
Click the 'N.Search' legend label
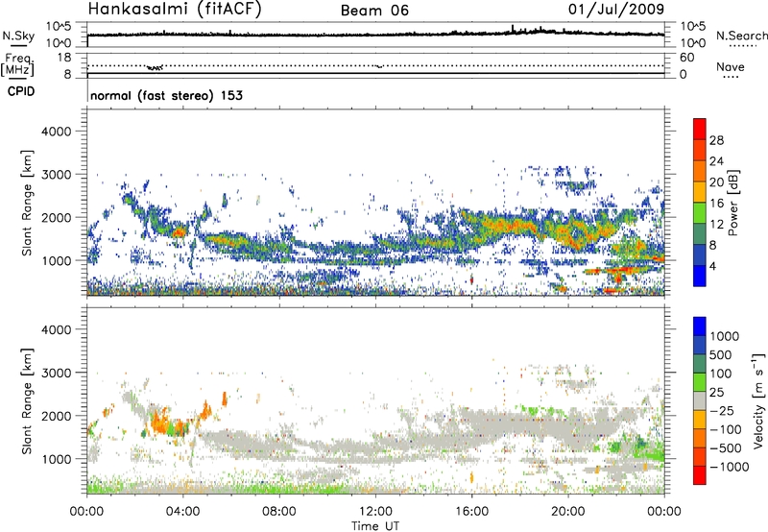742,36
